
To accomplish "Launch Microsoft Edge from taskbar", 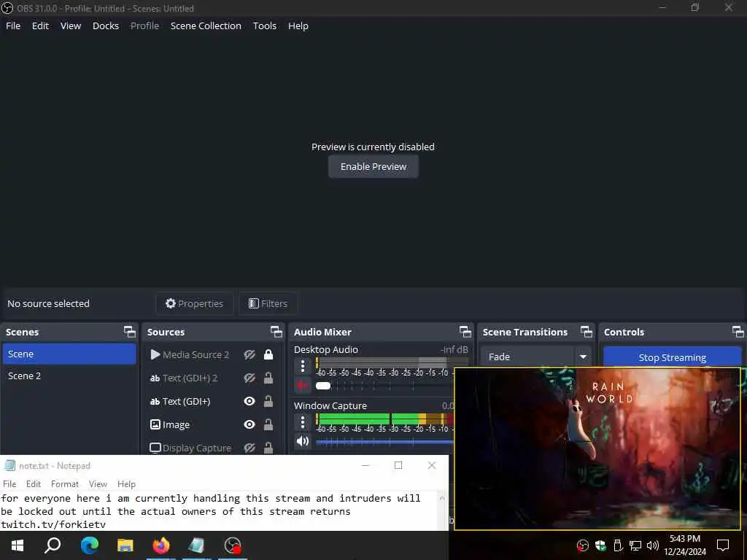I will pyautogui.click(x=89, y=545).
